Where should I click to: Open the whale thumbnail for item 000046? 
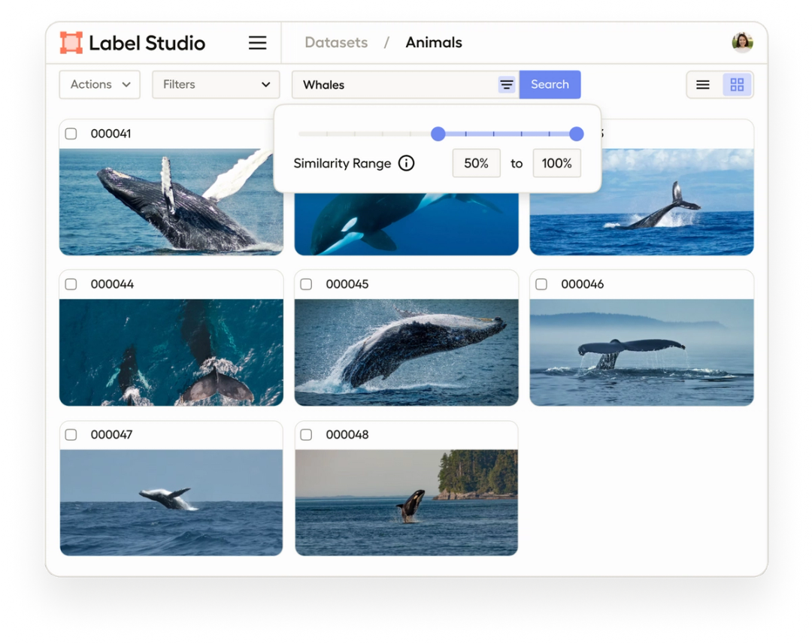click(x=641, y=352)
